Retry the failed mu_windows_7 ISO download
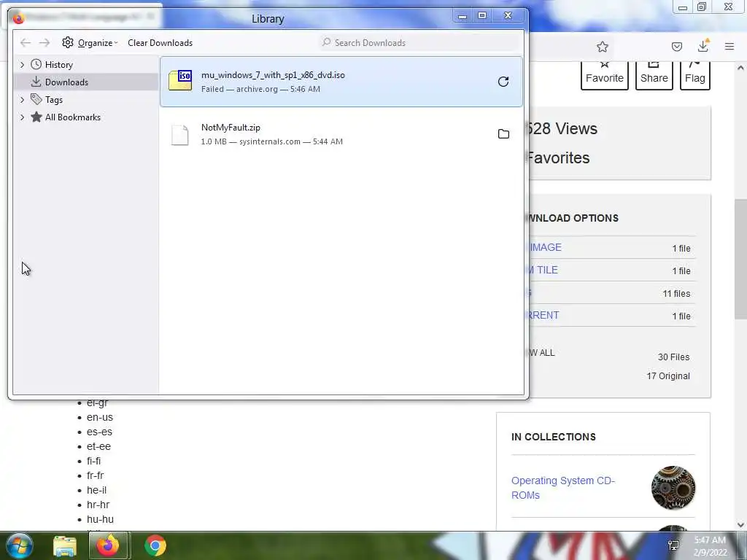This screenshot has height=560, width=747. click(x=503, y=82)
